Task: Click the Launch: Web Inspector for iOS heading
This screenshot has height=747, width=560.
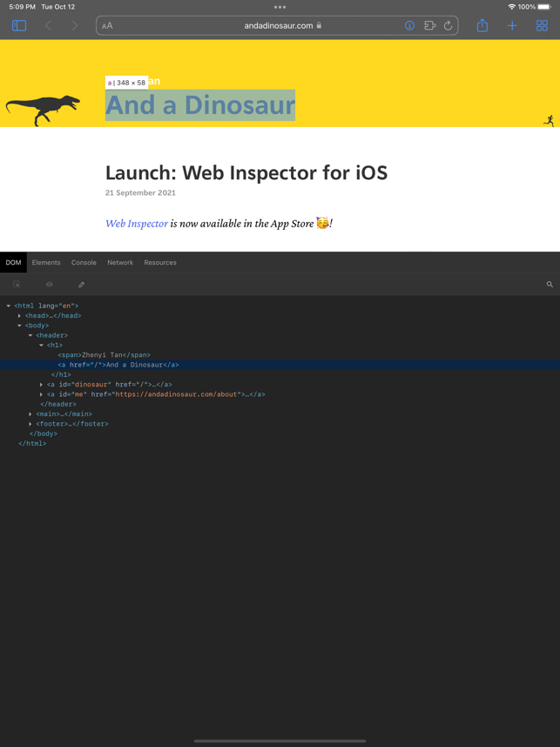Action: 246,172
